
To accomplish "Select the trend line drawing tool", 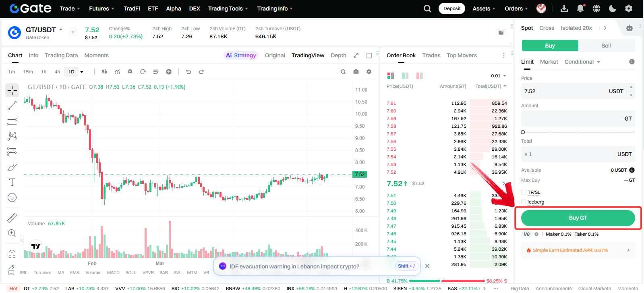I will (12, 106).
